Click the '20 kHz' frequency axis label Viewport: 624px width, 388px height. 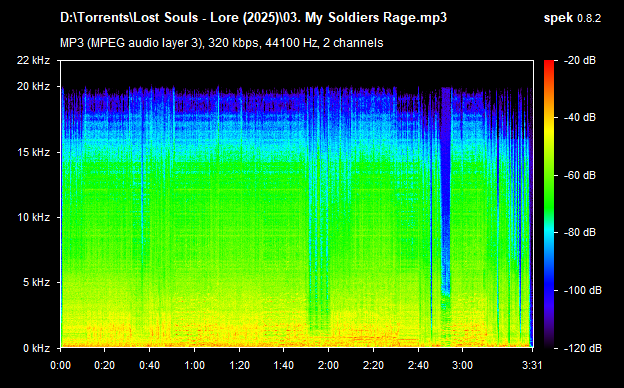click(33, 86)
